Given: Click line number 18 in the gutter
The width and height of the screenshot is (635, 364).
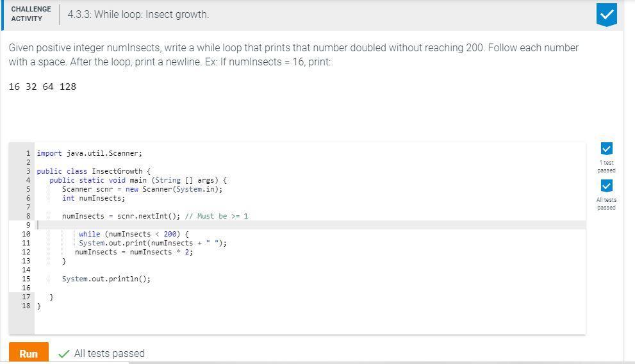Looking at the screenshot, I should [26, 306].
